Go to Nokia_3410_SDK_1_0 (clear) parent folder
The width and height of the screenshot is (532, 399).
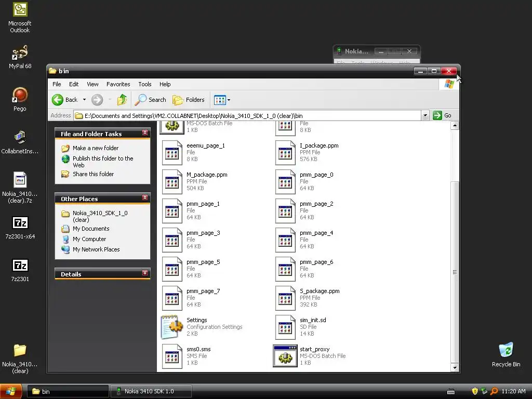tap(100, 217)
